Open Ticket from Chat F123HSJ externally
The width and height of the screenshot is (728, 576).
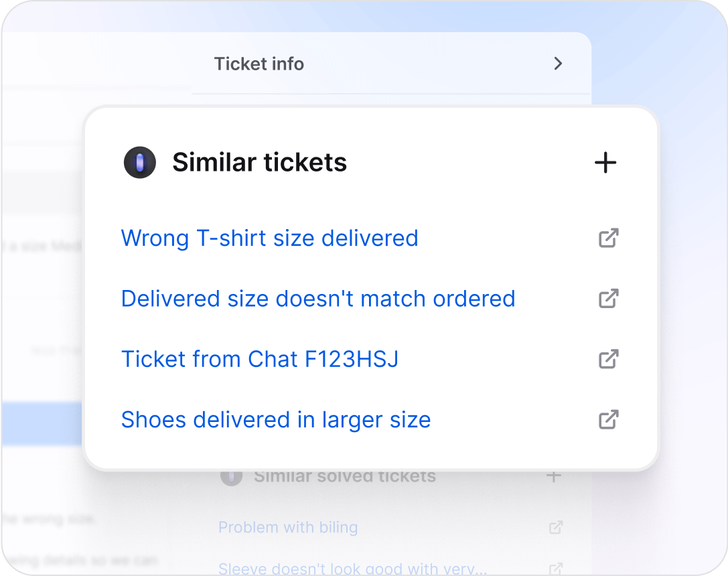(608, 359)
